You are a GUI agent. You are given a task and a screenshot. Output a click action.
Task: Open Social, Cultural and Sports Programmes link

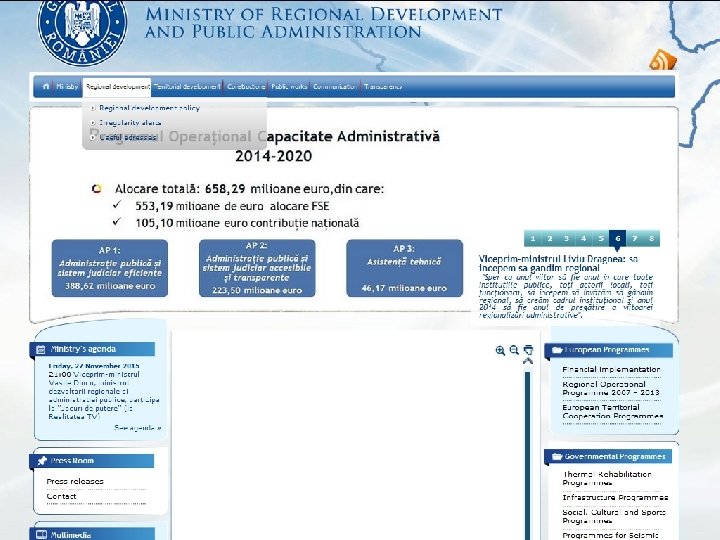pos(614,516)
